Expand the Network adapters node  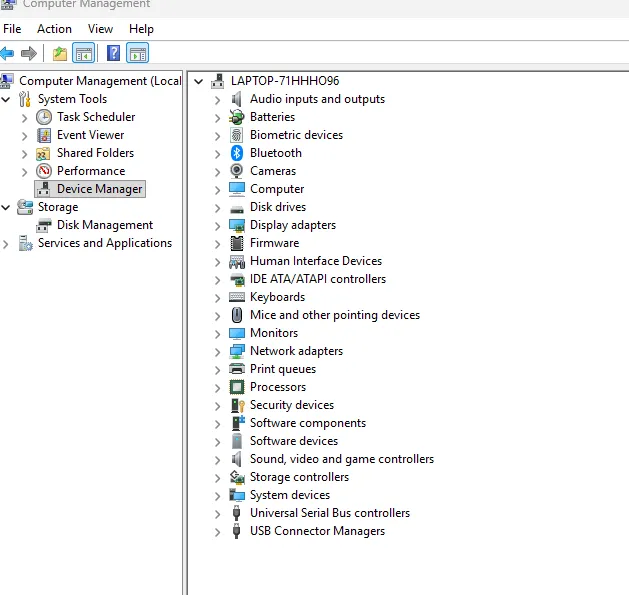pos(217,351)
